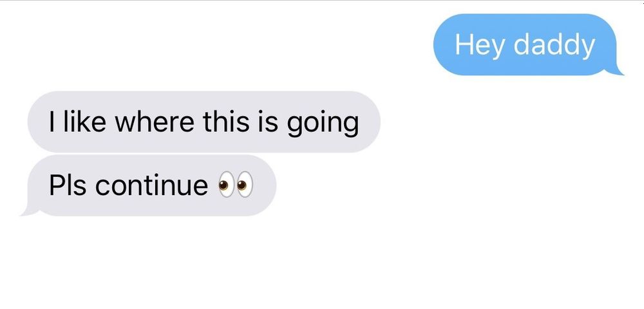Click the word "Pls" in the gray bubble
644x309 pixels.
pyautogui.click(x=68, y=185)
